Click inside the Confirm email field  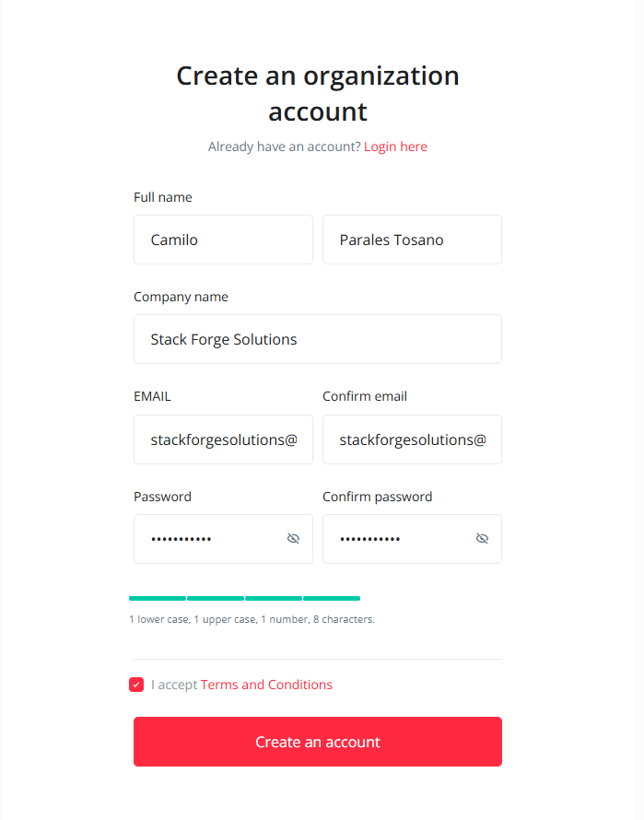coord(412,439)
